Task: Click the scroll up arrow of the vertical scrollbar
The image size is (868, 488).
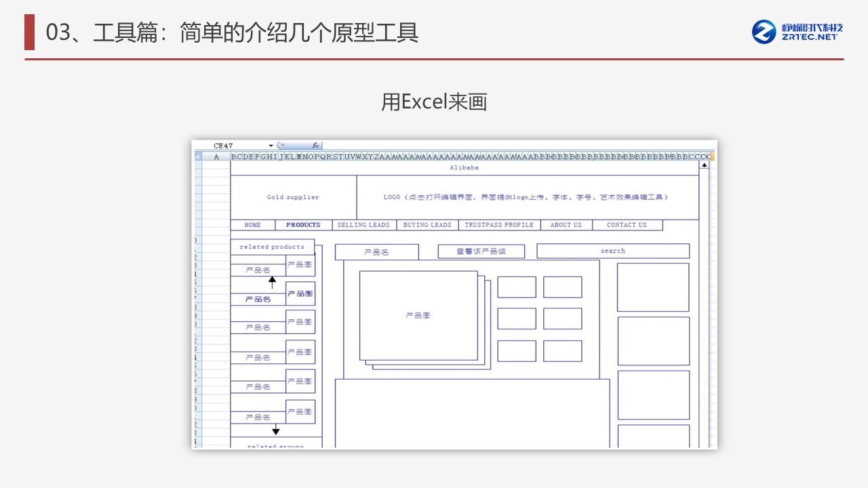Action: point(704,165)
